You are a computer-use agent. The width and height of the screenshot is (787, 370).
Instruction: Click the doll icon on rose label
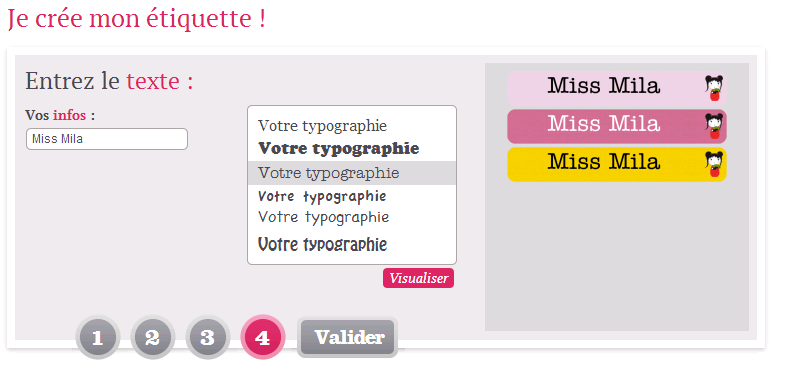(714, 127)
